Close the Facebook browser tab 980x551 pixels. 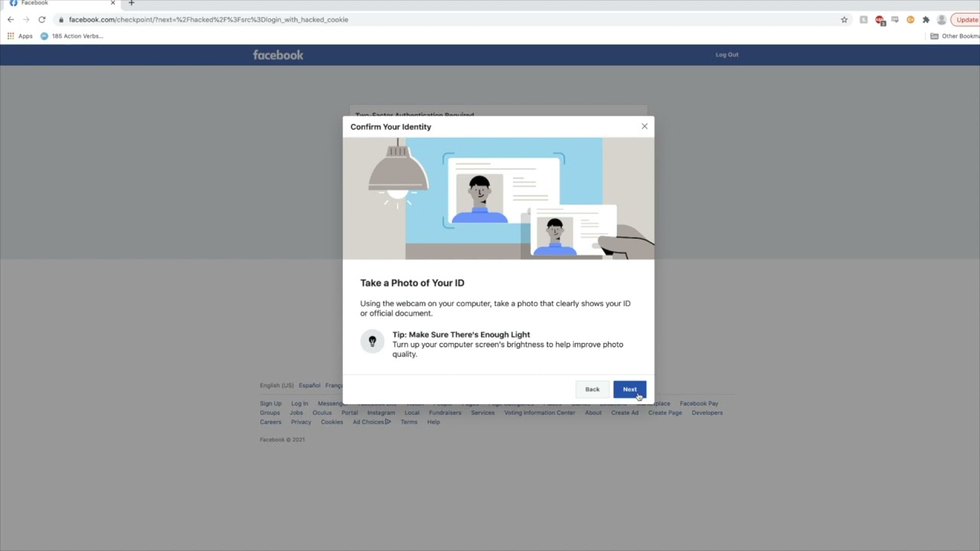point(113,3)
